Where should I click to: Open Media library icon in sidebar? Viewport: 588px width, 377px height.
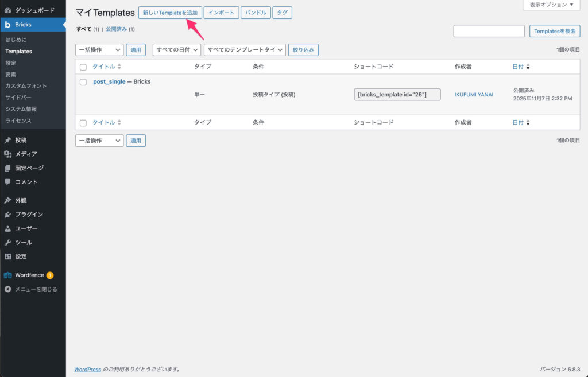click(7, 154)
